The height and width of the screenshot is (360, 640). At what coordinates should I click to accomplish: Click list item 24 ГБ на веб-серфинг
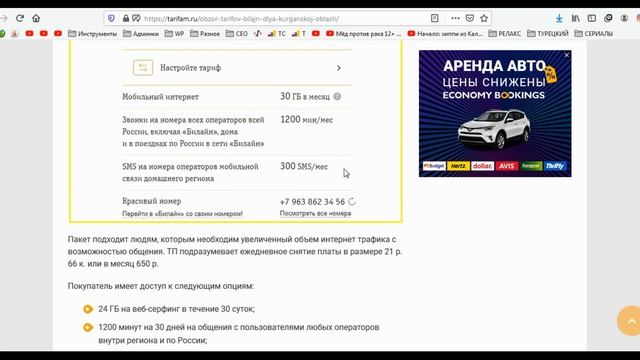click(176, 309)
